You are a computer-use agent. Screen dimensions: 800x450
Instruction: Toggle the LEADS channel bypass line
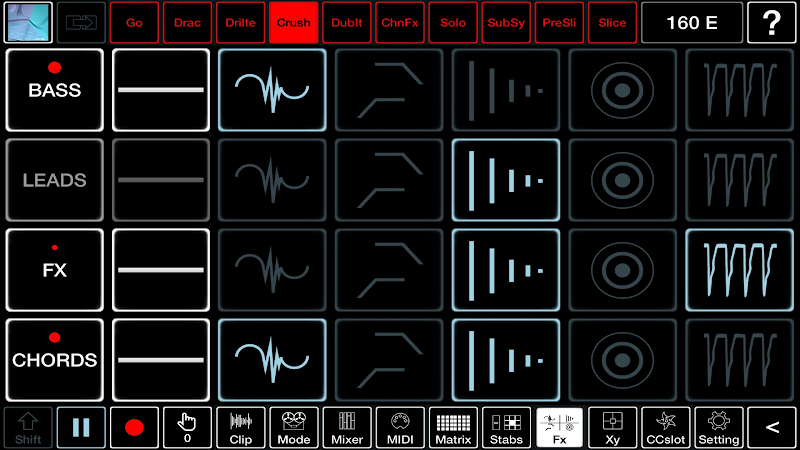[x=161, y=180]
